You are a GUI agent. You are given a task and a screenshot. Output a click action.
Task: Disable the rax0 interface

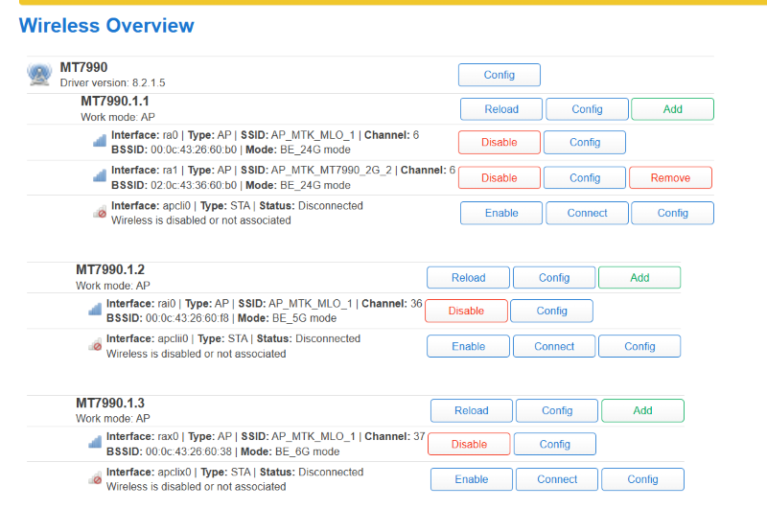pos(469,444)
